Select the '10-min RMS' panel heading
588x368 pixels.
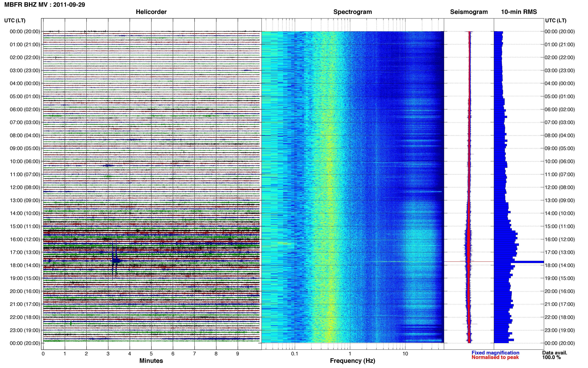(x=519, y=12)
